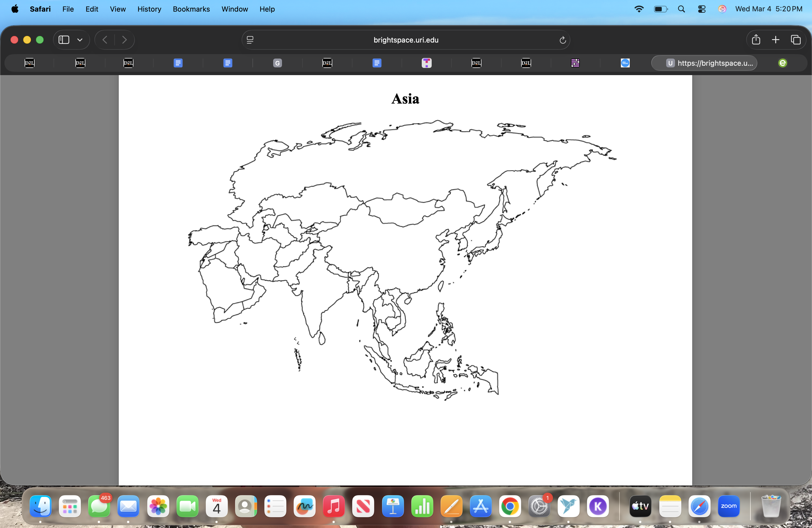Go forward with the forward arrow

coord(124,40)
